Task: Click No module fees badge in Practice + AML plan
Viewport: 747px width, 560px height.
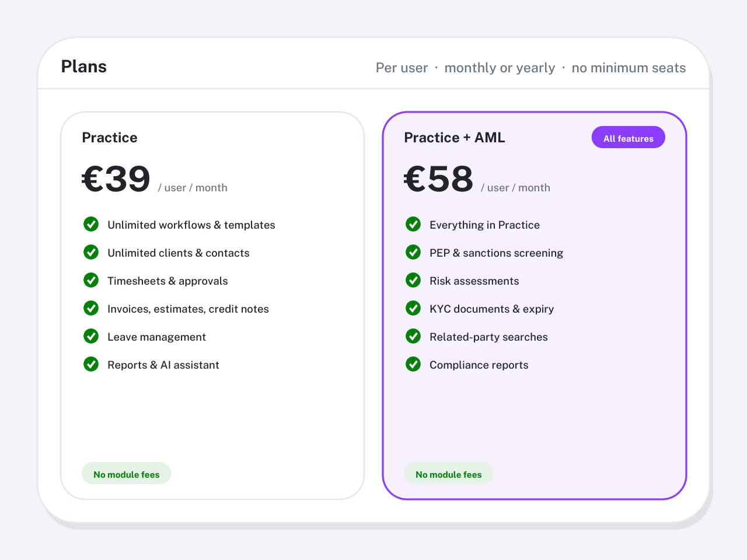Action: pyautogui.click(x=449, y=474)
